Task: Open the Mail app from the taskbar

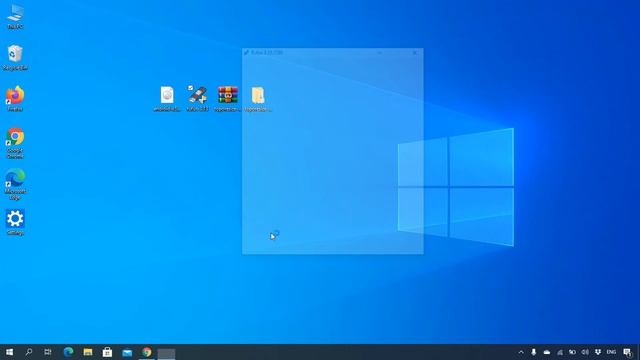Action: coord(127,352)
